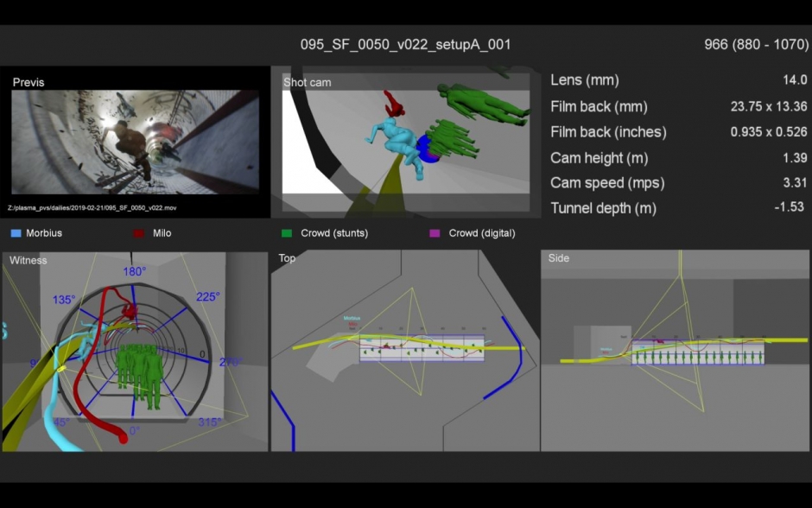This screenshot has width=812, height=508.
Task: Click the green Crowd (stunts) swatch
Action: (286, 233)
